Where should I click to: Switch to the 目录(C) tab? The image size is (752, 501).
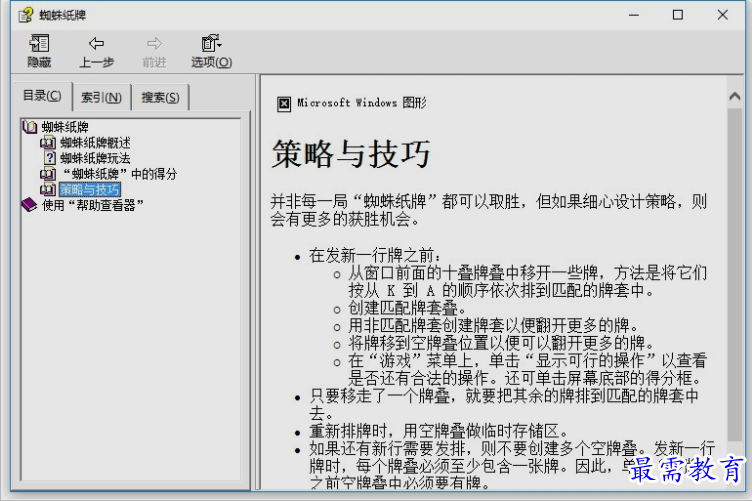coord(42,96)
